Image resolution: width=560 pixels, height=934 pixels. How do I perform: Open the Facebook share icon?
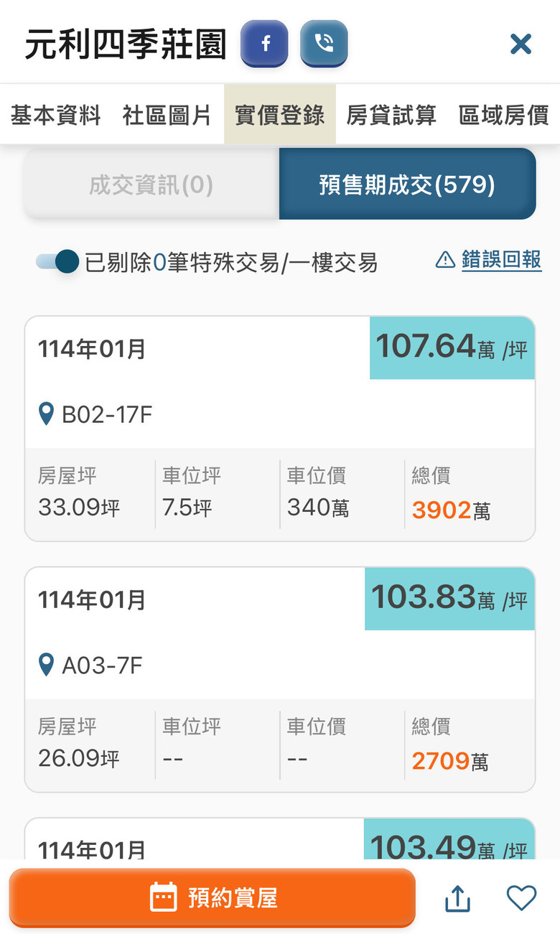pos(264,44)
